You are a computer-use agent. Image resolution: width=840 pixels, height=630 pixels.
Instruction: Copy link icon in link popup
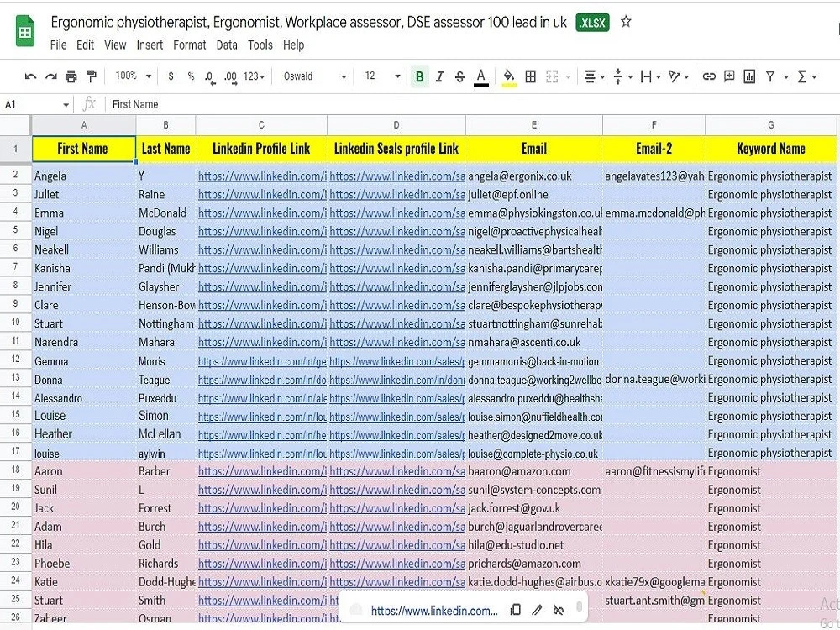click(x=516, y=610)
